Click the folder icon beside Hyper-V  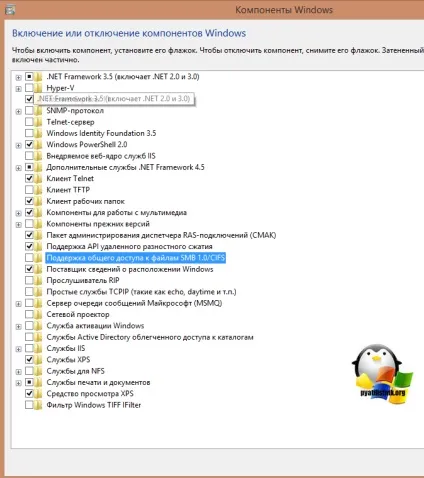pyautogui.click(x=38, y=88)
